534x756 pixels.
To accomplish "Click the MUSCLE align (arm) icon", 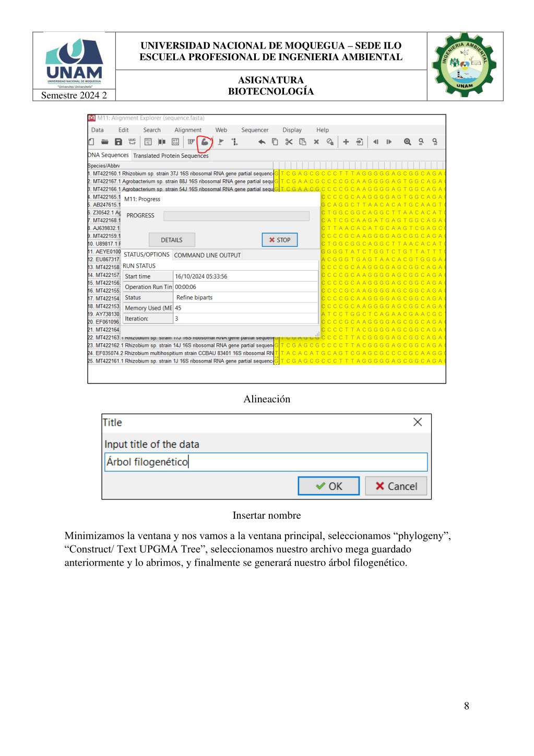I will click(205, 142).
